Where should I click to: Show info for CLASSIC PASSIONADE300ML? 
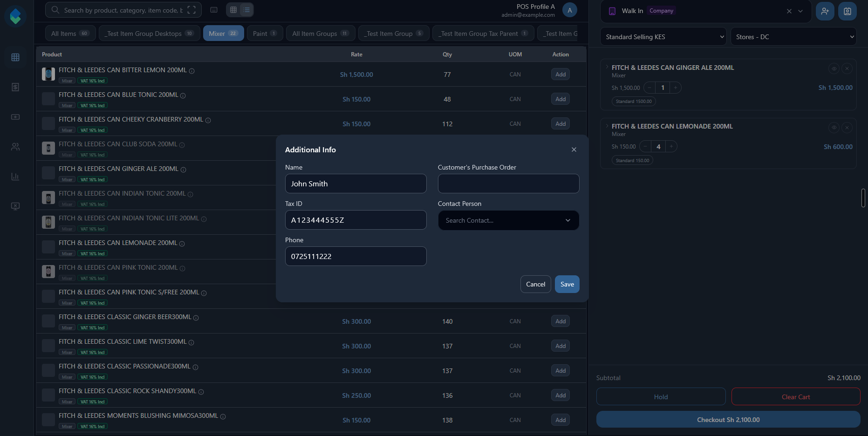196,367
